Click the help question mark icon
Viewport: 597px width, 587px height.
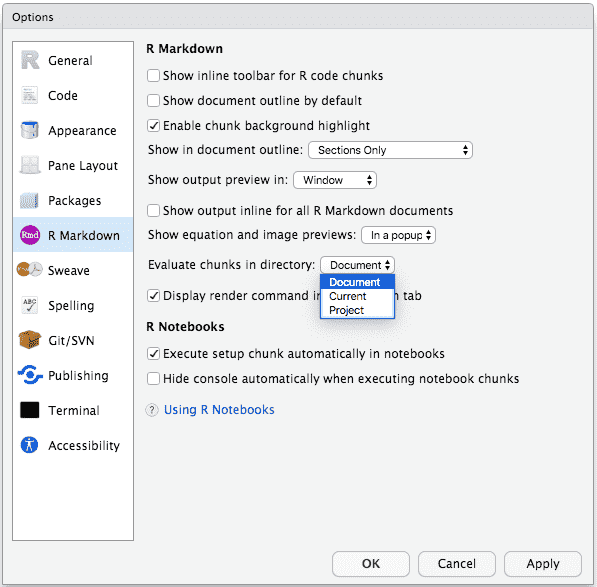(x=152, y=410)
